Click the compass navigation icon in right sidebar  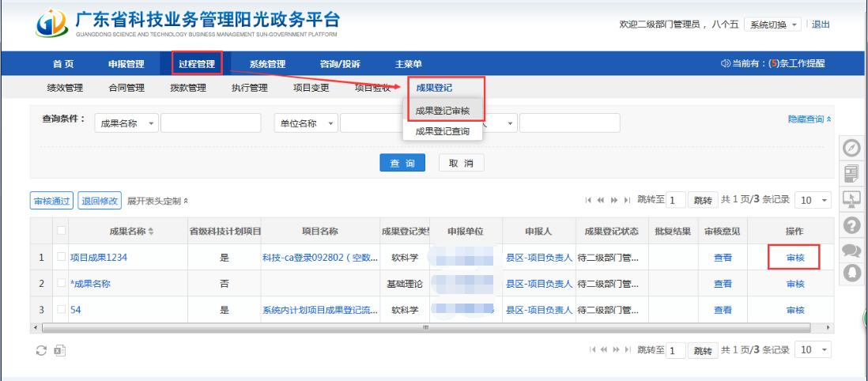[851, 149]
